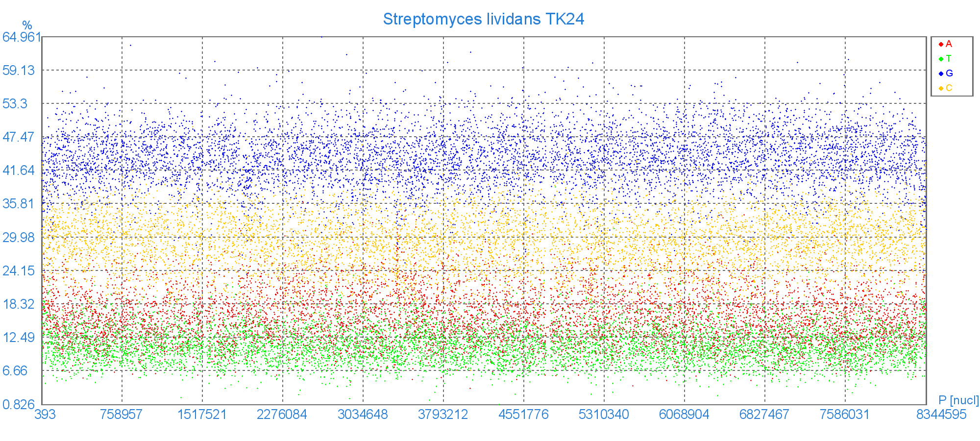Click x-axis position 4551776
The width and height of the screenshot is (980, 441).
click(523, 415)
